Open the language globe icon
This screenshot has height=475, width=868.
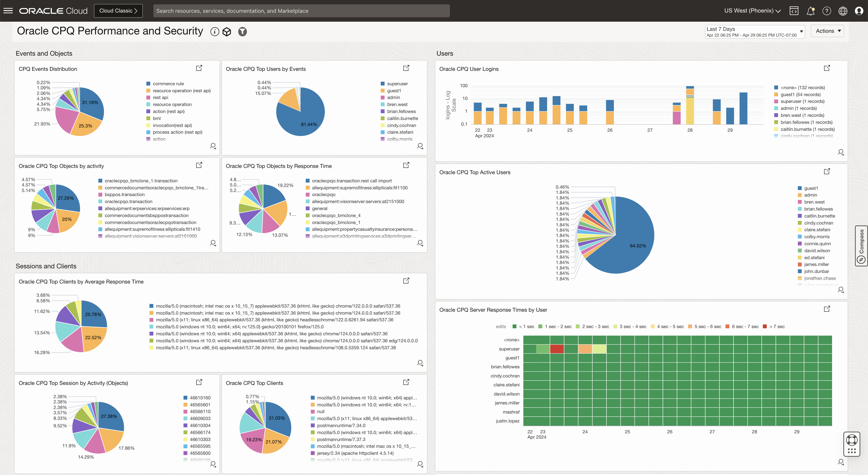[843, 11]
